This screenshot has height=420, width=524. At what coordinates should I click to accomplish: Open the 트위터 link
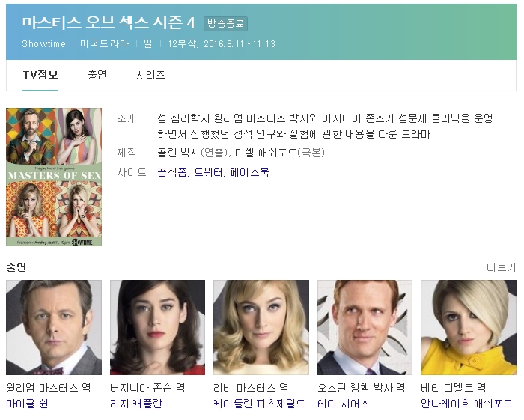(x=209, y=172)
